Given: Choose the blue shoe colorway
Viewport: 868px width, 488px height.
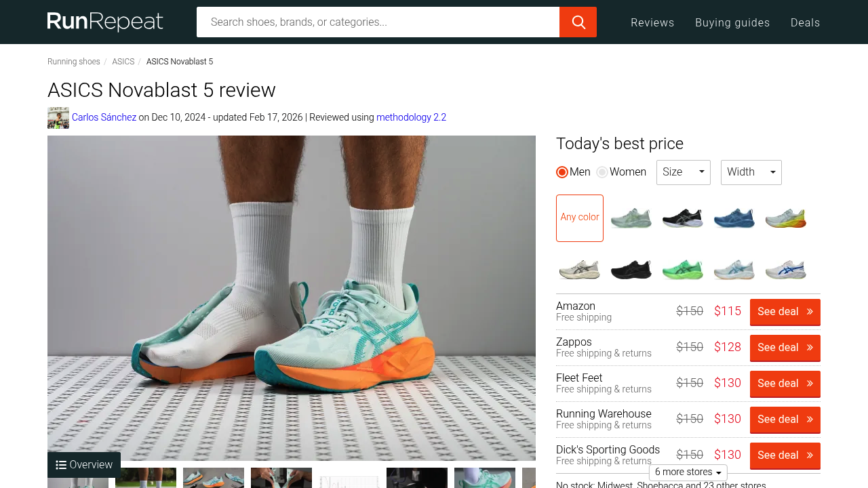Looking at the screenshot, I should [x=734, y=218].
